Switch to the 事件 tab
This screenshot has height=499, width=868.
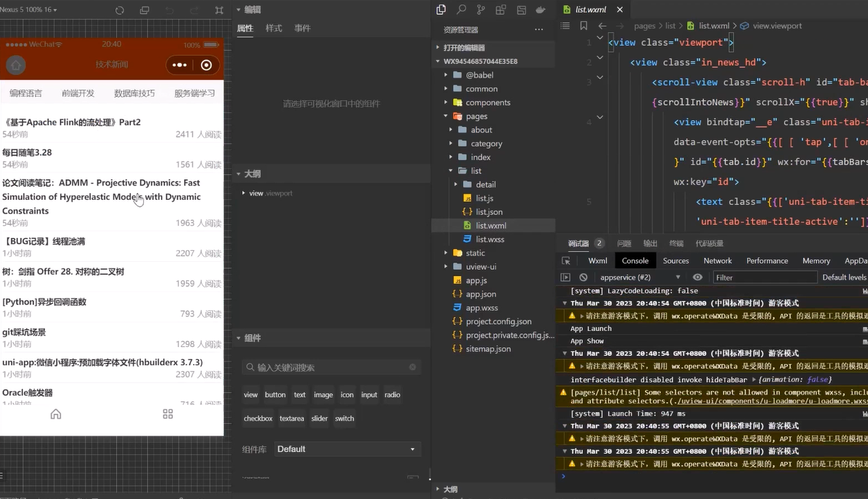click(x=303, y=28)
